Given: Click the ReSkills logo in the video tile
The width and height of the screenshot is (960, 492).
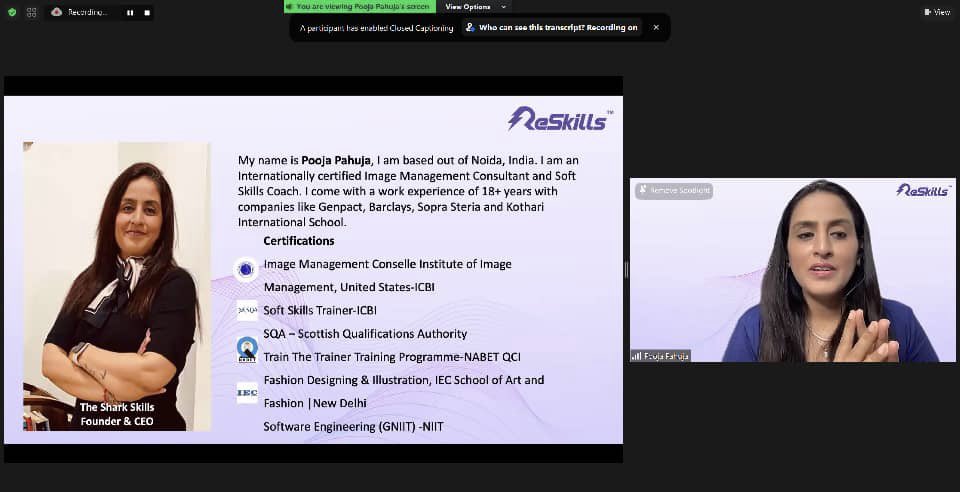Looking at the screenshot, I should pyautogui.click(x=923, y=190).
